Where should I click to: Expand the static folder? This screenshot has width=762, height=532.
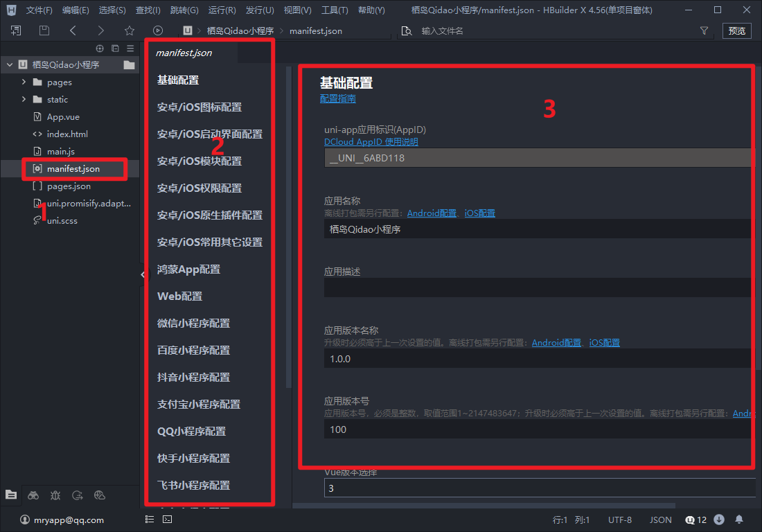pyautogui.click(x=24, y=100)
